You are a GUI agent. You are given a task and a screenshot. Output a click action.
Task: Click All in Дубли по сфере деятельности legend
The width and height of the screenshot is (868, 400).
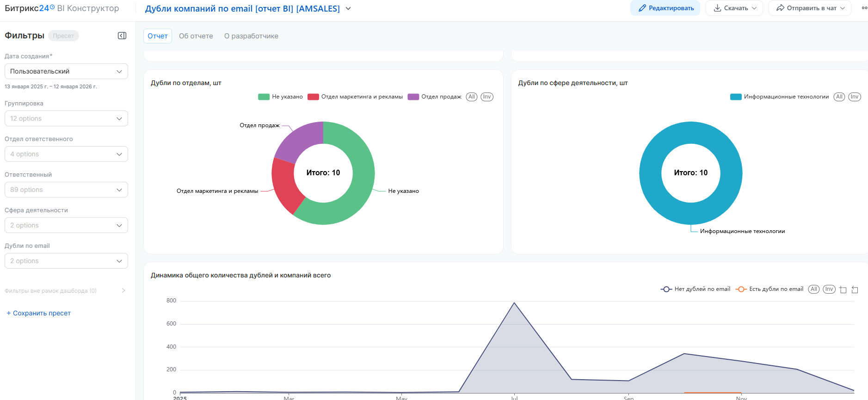[839, 97]
